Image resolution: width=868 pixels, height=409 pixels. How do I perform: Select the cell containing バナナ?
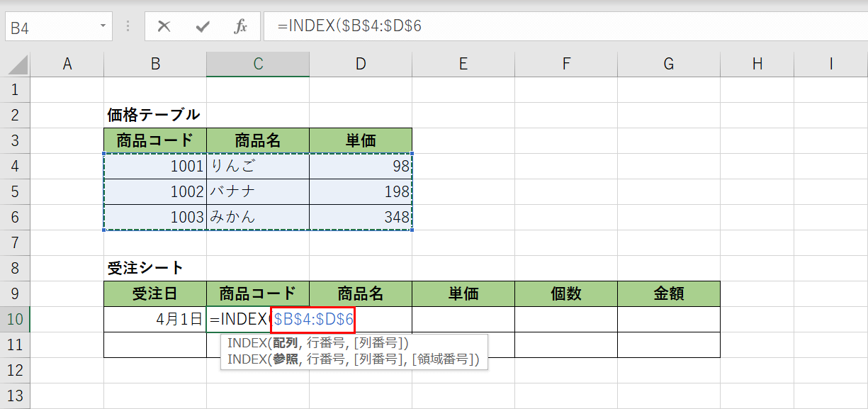(257, 191)
